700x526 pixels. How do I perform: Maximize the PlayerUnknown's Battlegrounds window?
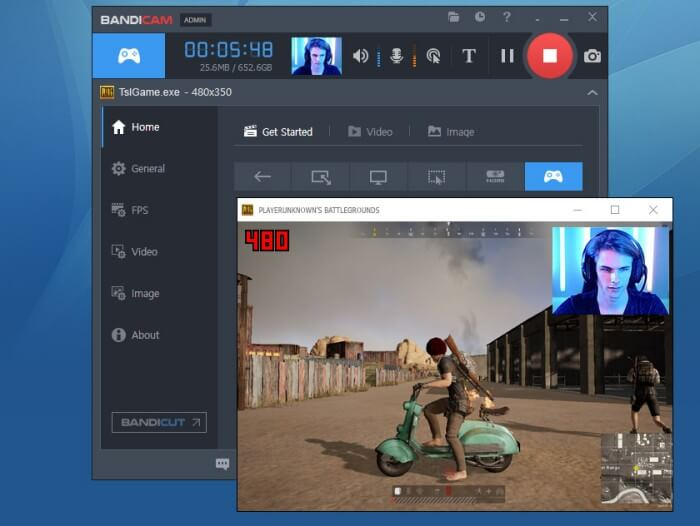(x=615, y=210)
